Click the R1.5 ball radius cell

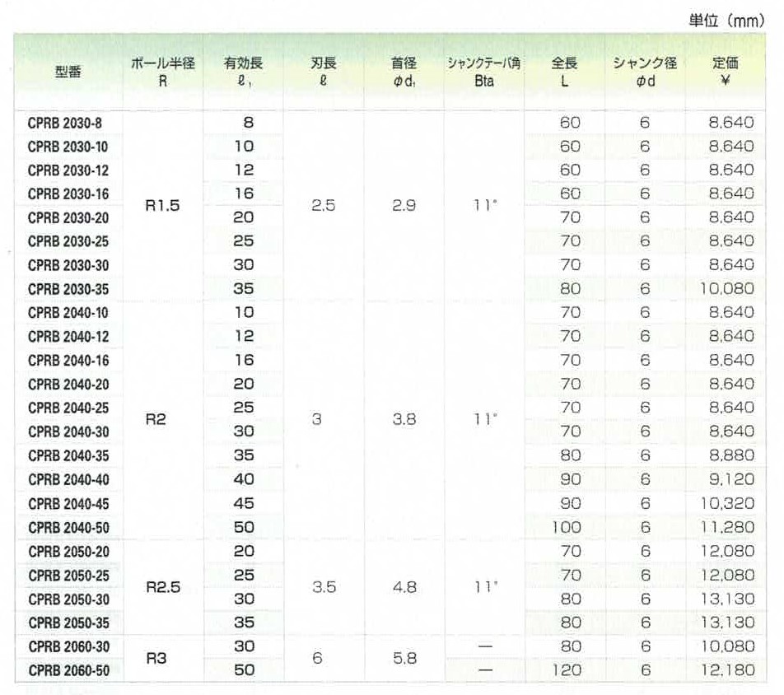[162, 206]
